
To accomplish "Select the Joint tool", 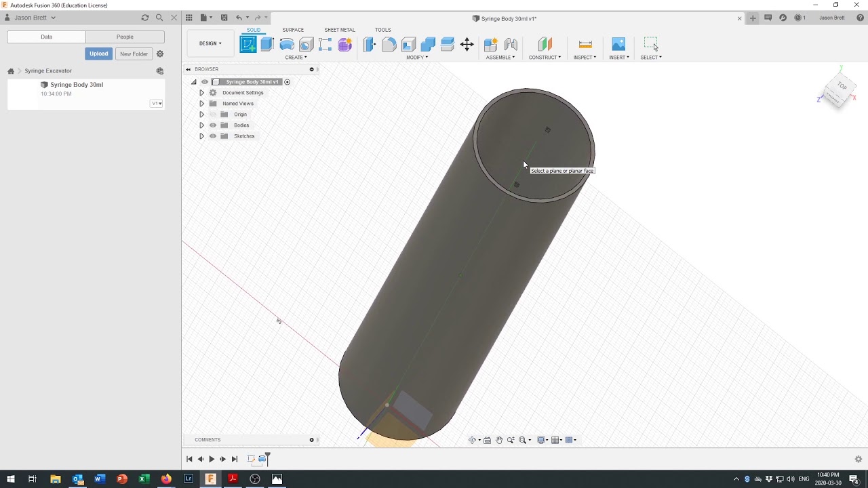I will coord(511,45).
